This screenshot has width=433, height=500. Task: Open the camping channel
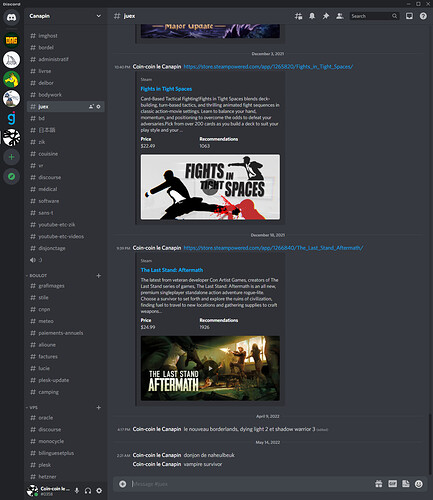pyautogui.click(x=65, y=392)
